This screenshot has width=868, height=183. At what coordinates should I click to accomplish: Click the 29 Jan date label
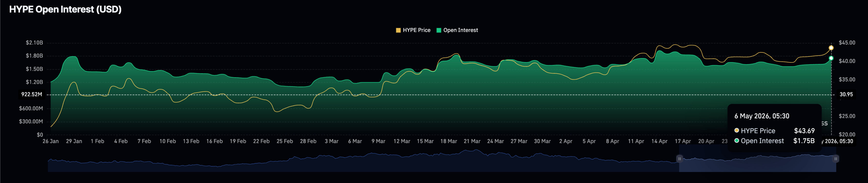pos(74,141)
